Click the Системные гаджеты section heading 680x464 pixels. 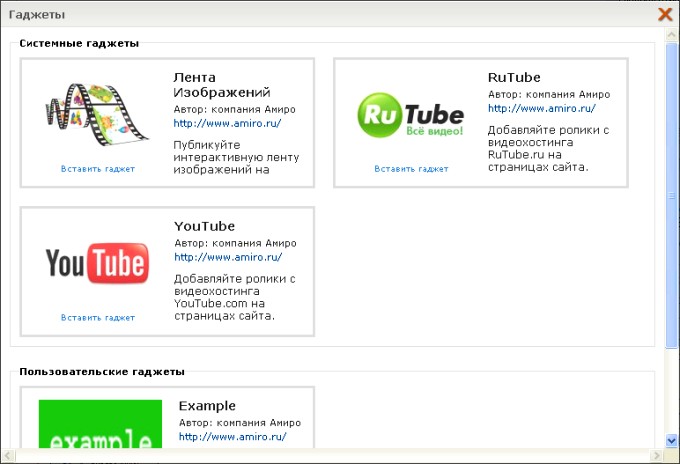point(79,44)
